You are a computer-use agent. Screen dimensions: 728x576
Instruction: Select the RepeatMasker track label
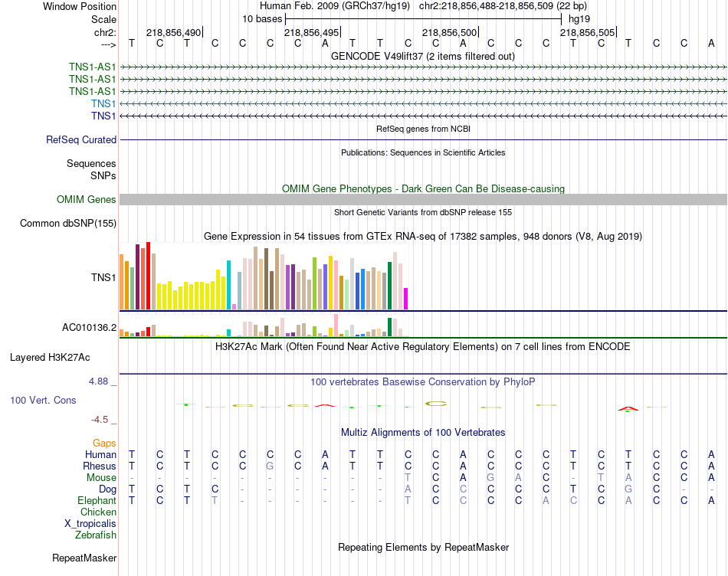84,558
